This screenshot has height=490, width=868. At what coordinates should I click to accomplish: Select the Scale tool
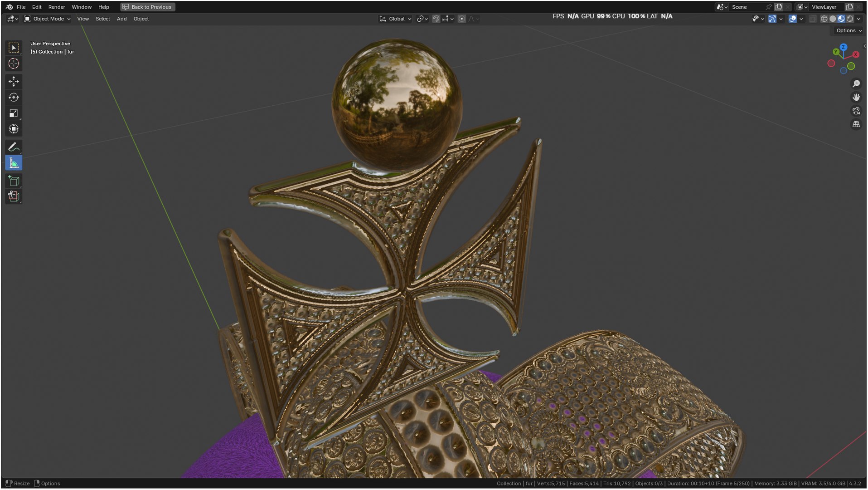coord(14,113)
